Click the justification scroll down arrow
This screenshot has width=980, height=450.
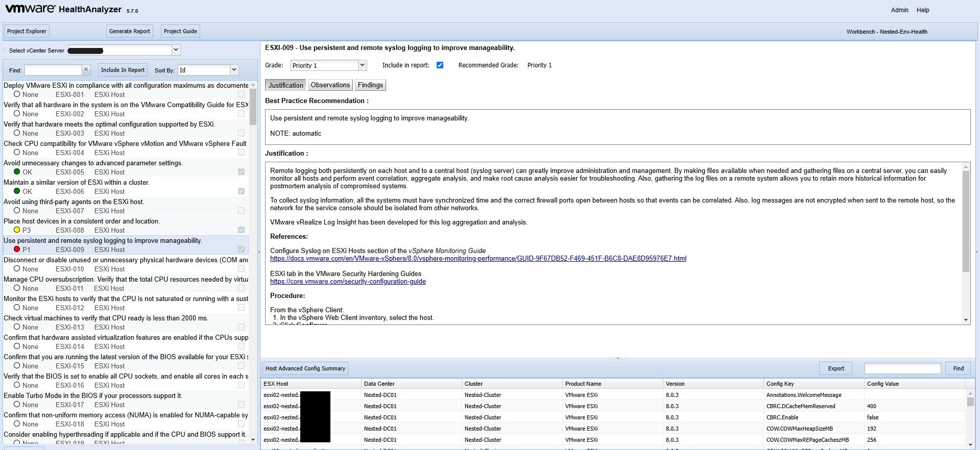point(966,320)
